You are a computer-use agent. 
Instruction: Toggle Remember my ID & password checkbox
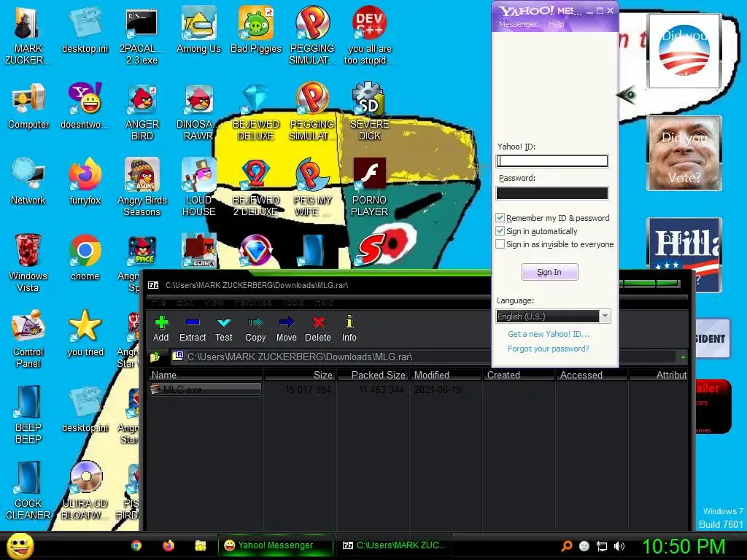(x=500, y=217)
